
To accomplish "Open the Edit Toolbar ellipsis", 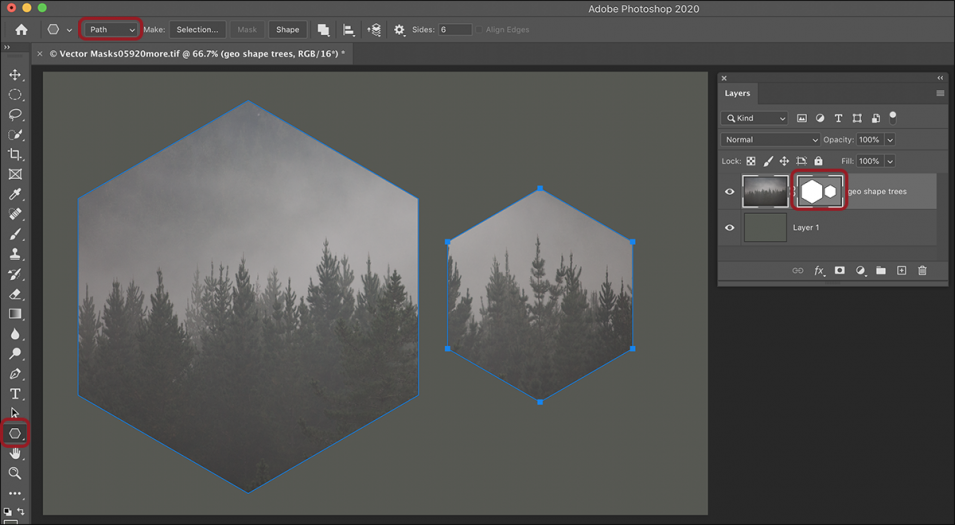I will (15, 493).
